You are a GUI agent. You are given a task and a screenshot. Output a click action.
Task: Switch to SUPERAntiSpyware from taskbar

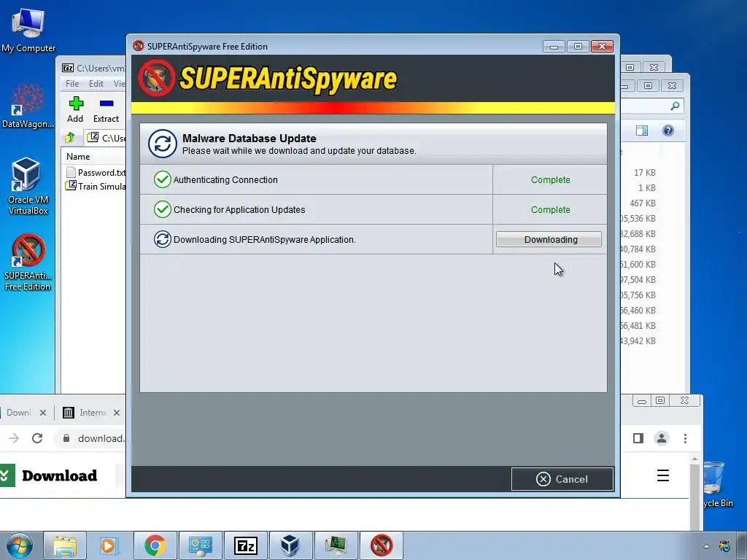click(382, 545)
